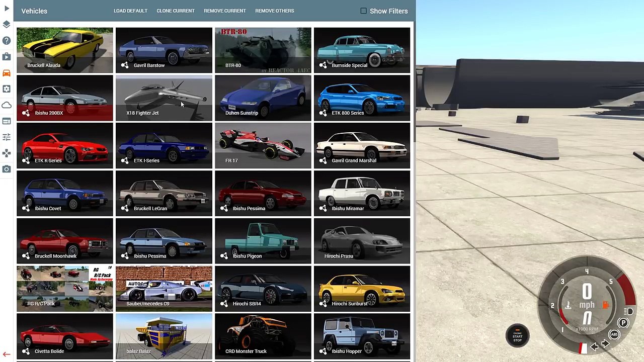This screenshot has width=644, height=362.
Task: Select the Bruckell Moonhawk thumbnail
Action: click(x=65, y=241)
